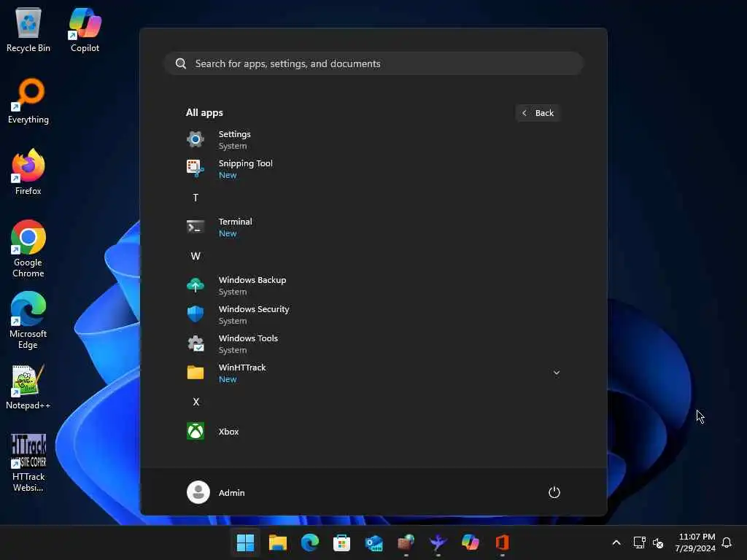Open Microsoft Office from the taskbar

(x=502, y=542)
